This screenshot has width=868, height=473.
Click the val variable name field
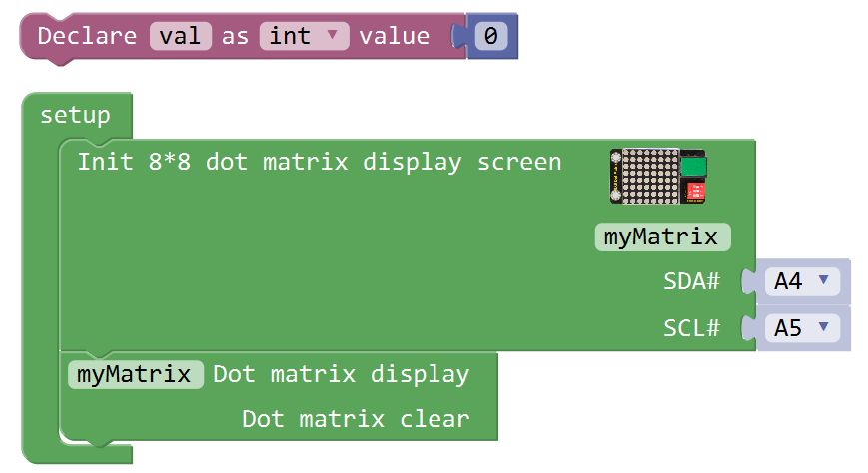181,36
